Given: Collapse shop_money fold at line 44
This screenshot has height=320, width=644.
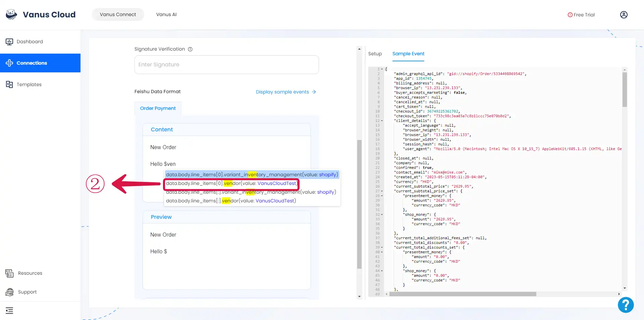Looking at the screenshot, I should tap(382, 271).
